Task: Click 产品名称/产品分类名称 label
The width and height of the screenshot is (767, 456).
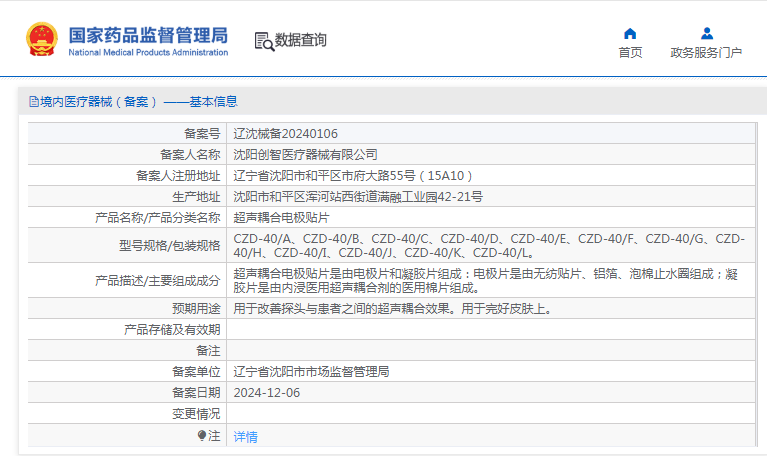Action: click(158, 218)
